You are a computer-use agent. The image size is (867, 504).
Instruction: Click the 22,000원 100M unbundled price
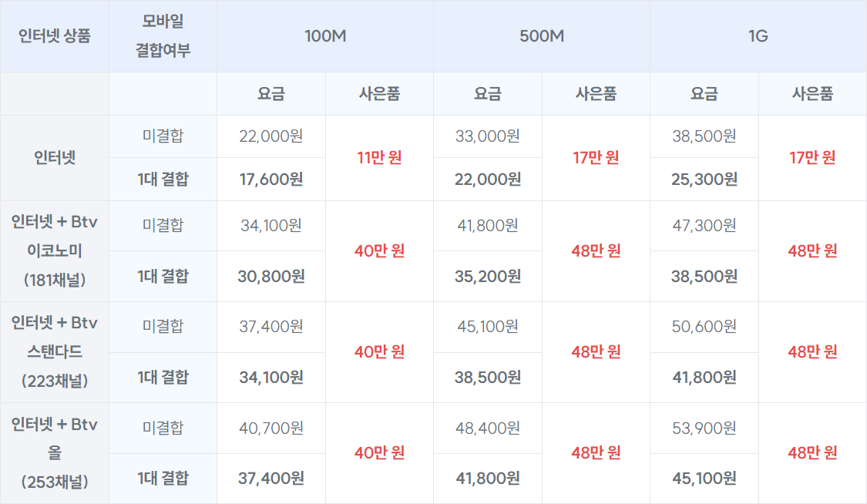(x=271, y=136)
